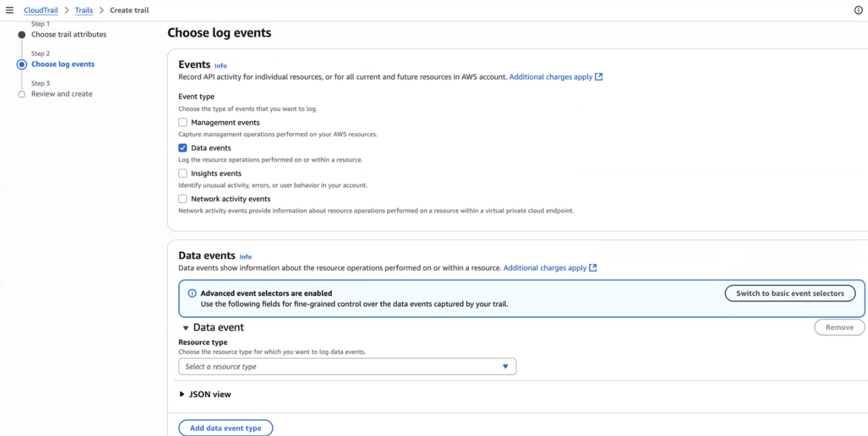Click the Step 2 active step indicator
This screenshot has width=868, height=436.
tap(22, 64)
